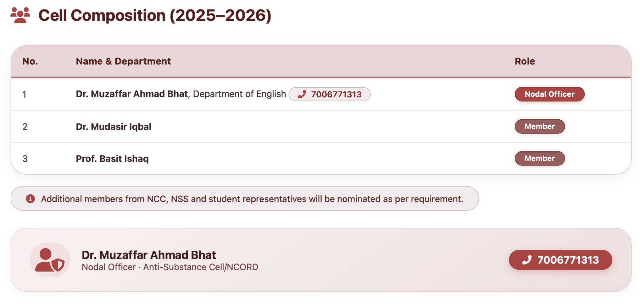Click the additional members NCC, NSS note
This screenshot has height=305, width=644.
[x=245, y=199]
